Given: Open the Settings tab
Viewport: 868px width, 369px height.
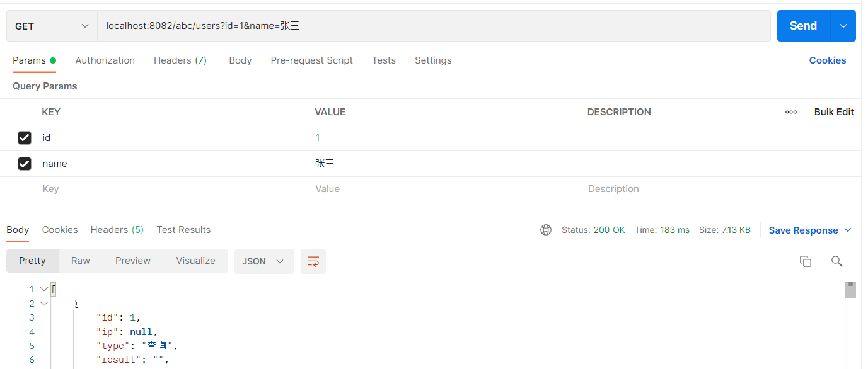Looking at the screenshot, I should [433, 60].
